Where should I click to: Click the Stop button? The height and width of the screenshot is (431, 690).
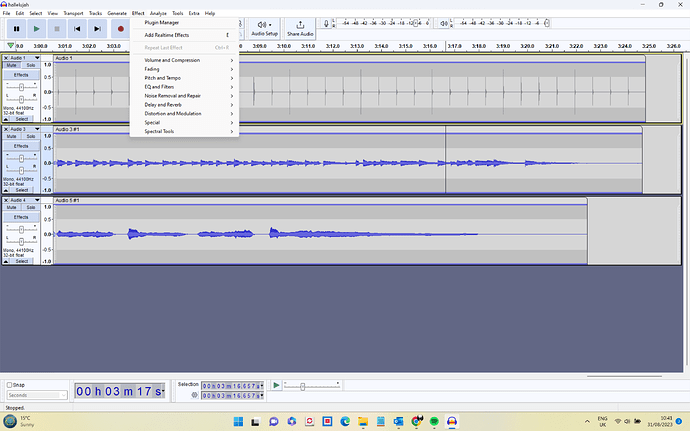(57, 29)
